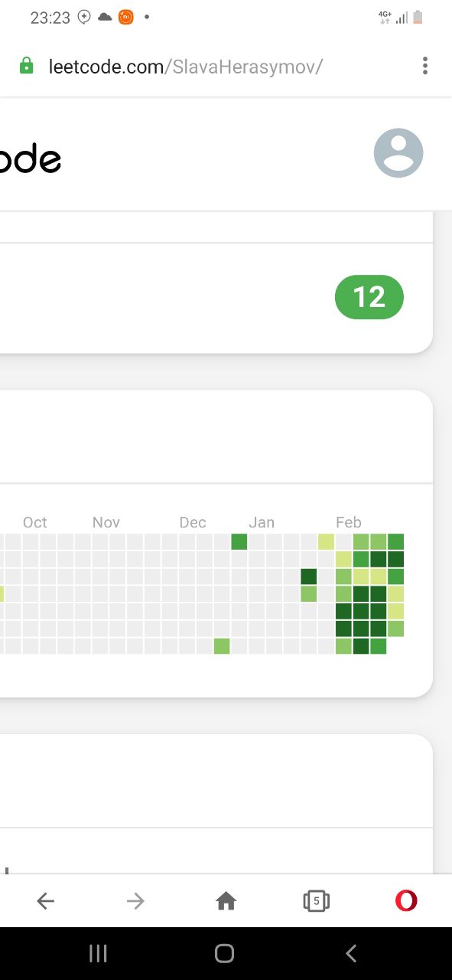Click the Feb month label
Screen dimensions: 452x980
tap(349, 522)
